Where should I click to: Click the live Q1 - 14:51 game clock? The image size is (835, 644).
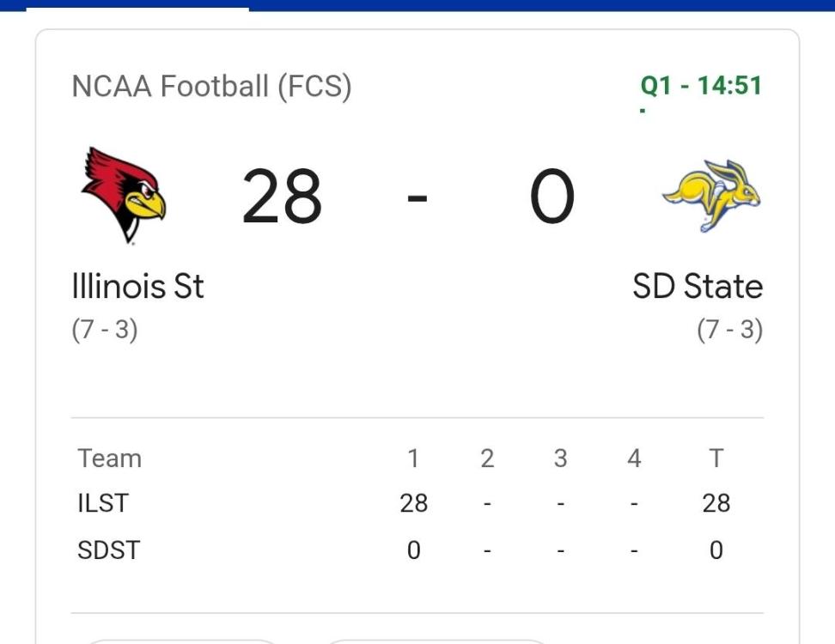tap(701, 86)
